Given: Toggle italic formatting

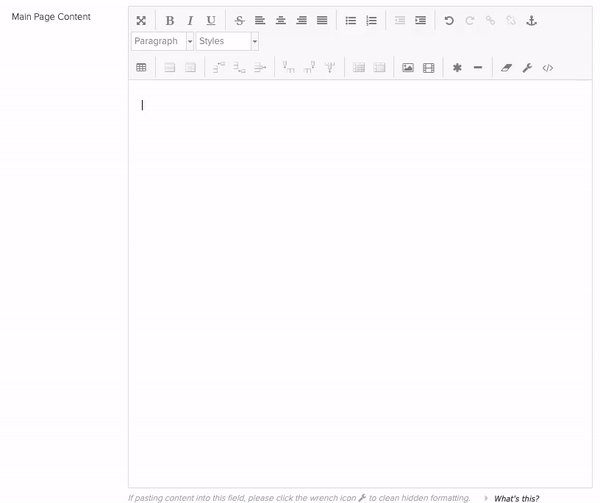Looking at the screenshot, I should 190,21.
